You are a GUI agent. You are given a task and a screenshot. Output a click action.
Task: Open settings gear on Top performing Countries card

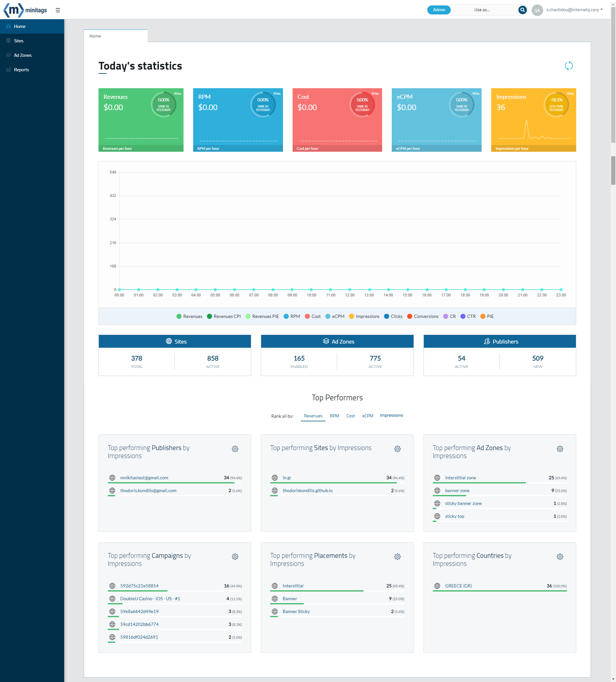pos(560,557)
